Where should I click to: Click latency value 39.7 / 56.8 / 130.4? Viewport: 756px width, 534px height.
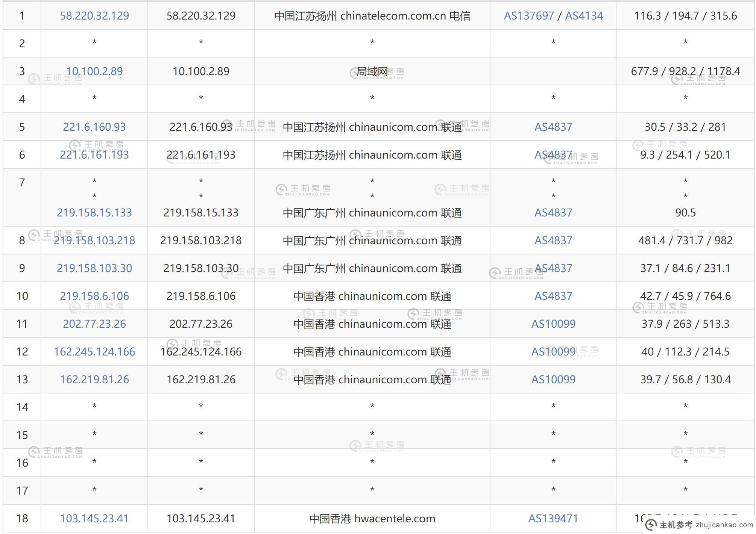[685, 380]
